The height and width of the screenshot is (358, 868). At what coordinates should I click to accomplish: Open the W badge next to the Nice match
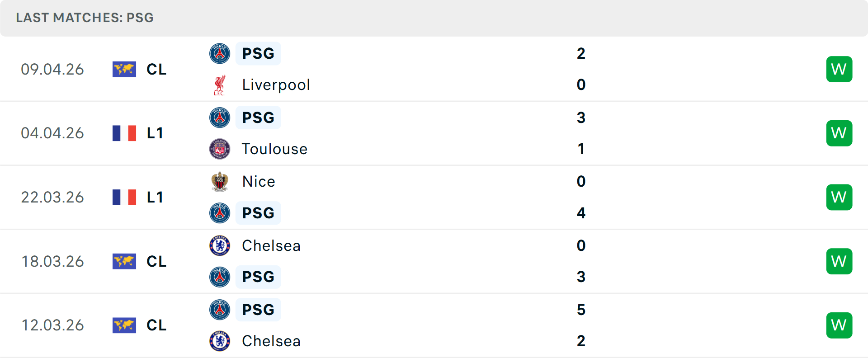pos(839,197)
